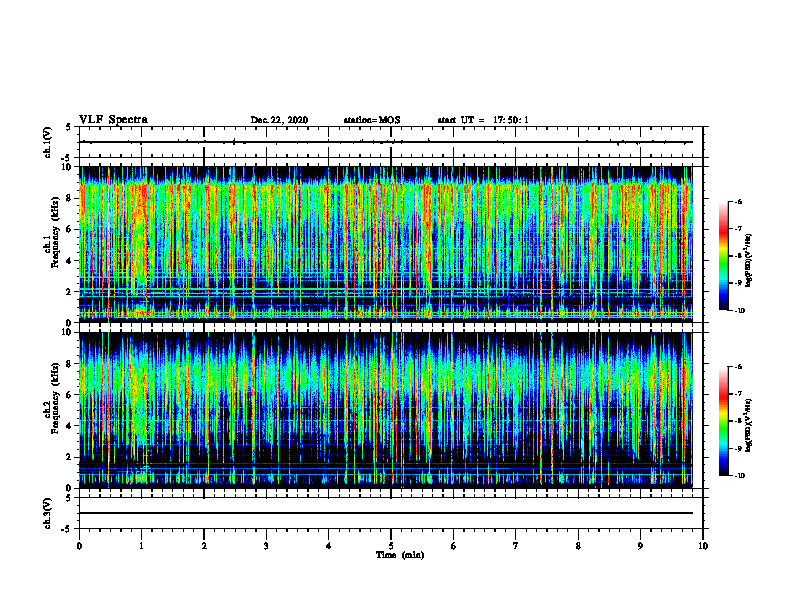Click "8" tick on ch.1 frequency axis
Screen dimensions: 792x612
click(x=71, y=198)
